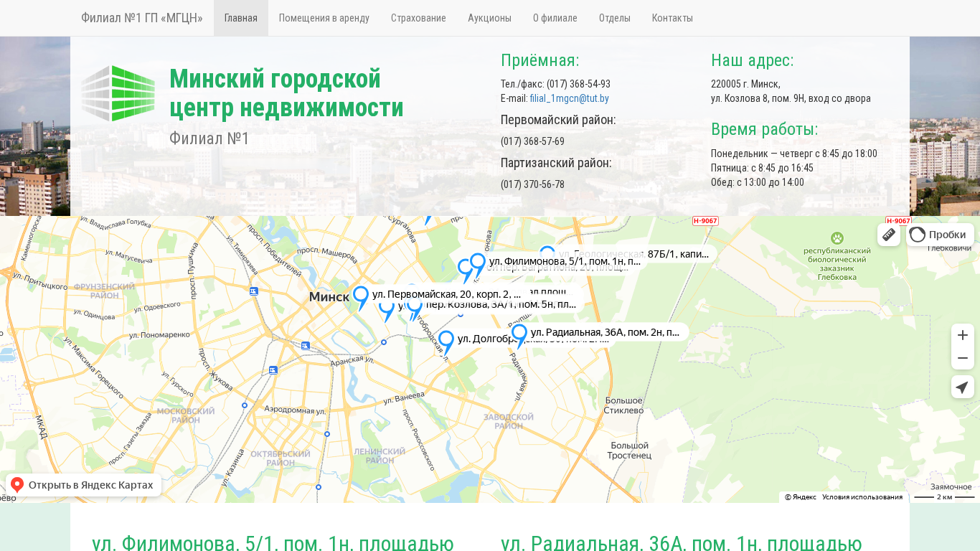
Task: Open Условия использования map link
Action: point(862,497)
